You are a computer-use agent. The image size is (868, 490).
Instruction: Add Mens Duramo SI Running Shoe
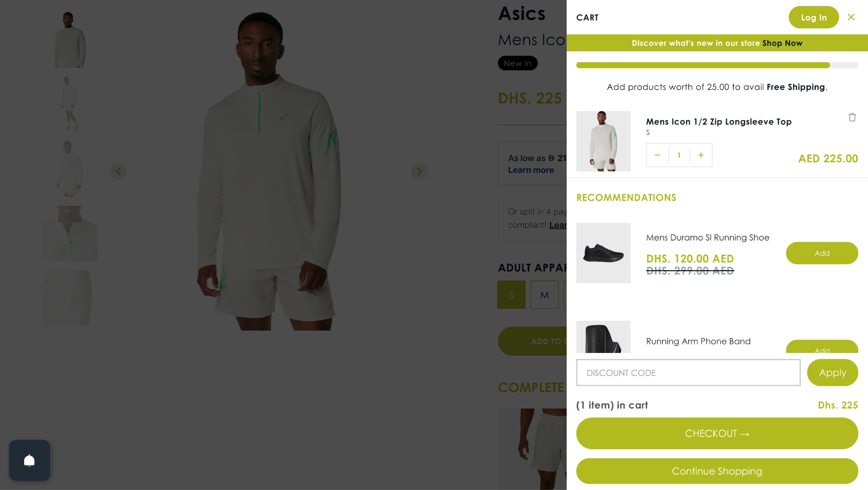click(822, 253)
